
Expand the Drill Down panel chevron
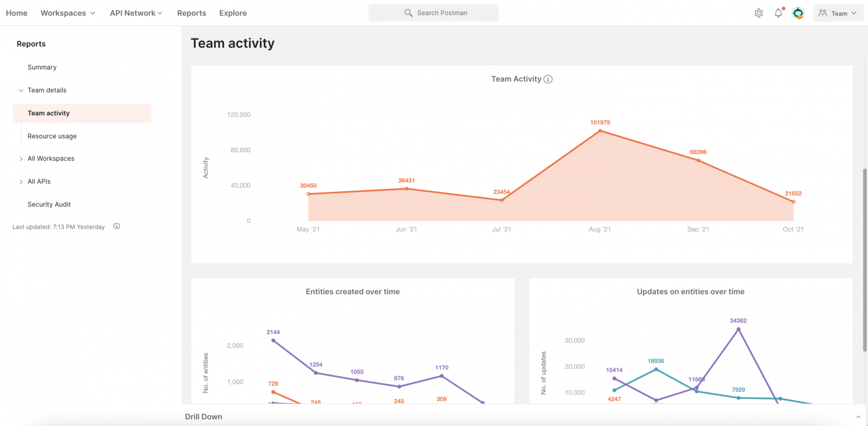pos(858,417)
